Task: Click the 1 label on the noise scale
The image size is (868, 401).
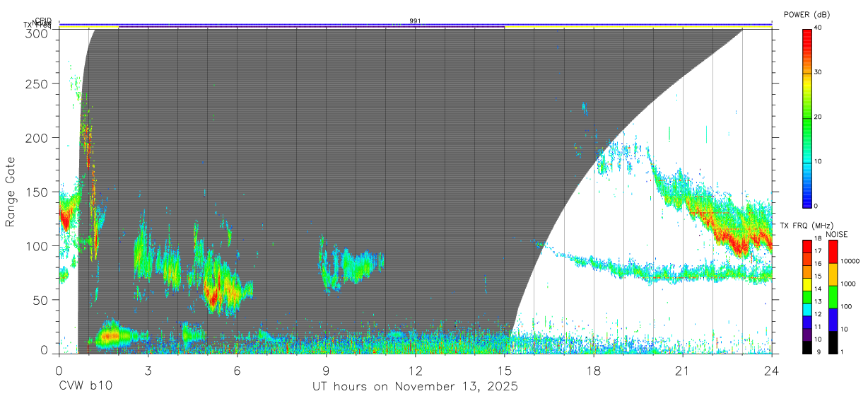Action: click(841, 352)
